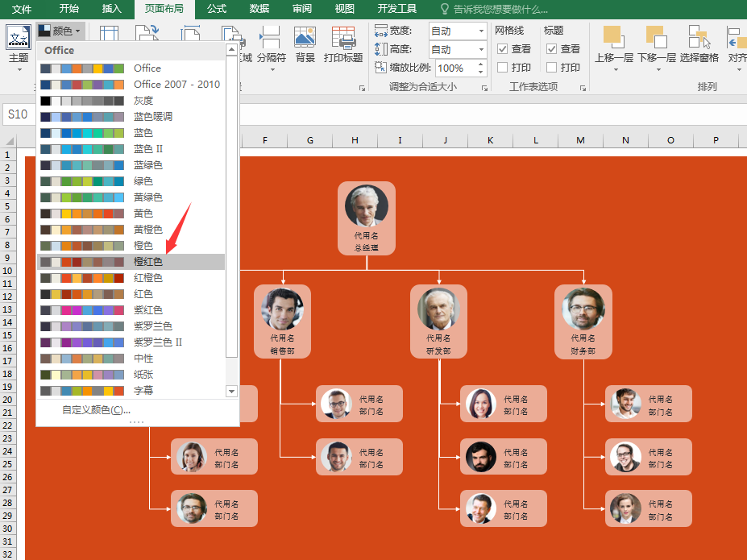Viewport: 747px width, 560px height.
Task: Click the 高度 height icon
Action: (x=380, y=49)
